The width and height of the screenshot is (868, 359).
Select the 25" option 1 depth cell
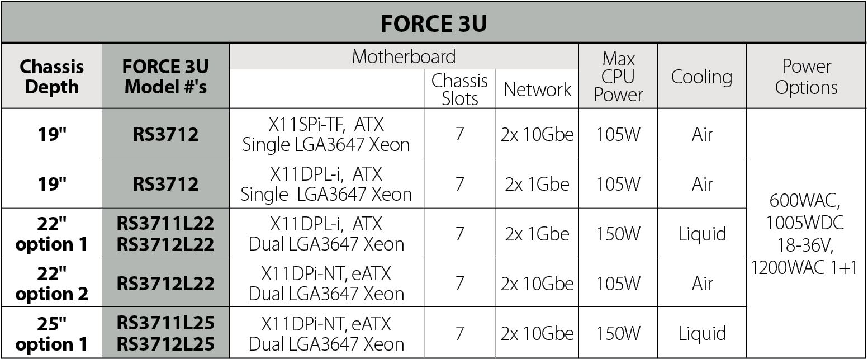(52, 333)
